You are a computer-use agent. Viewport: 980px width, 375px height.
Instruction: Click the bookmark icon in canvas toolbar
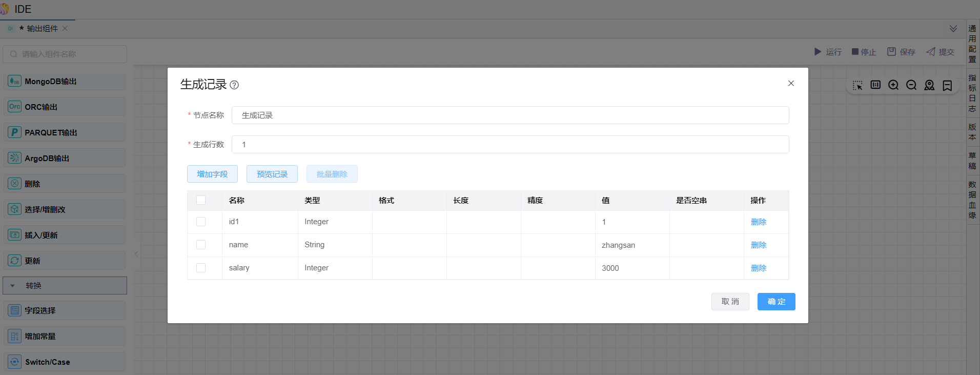pyautogui.click(x=947, y=85)
